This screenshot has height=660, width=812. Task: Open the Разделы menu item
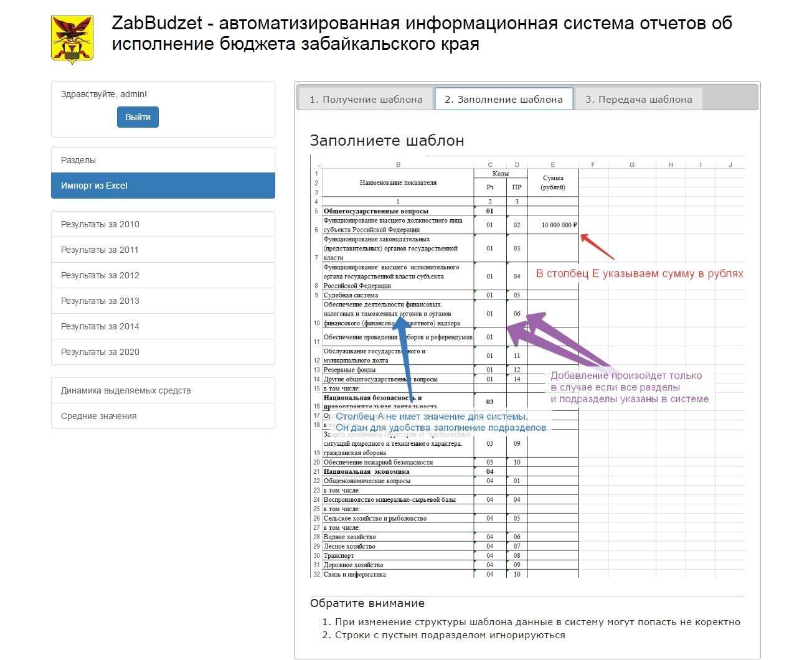pyautogui.click(x=163, y=160)
